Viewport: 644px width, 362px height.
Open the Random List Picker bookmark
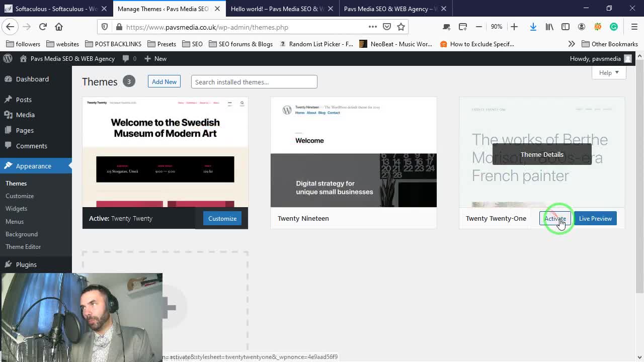pos(316,44)
